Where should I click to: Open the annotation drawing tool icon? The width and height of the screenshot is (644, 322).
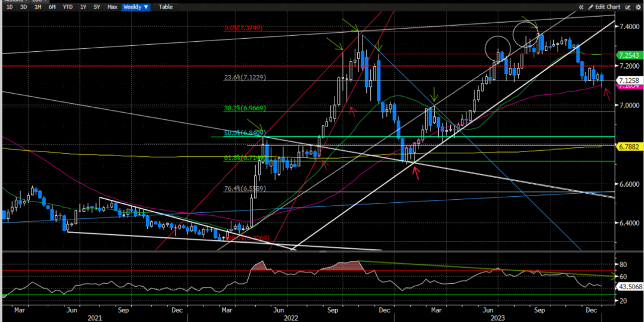[628, 7]
